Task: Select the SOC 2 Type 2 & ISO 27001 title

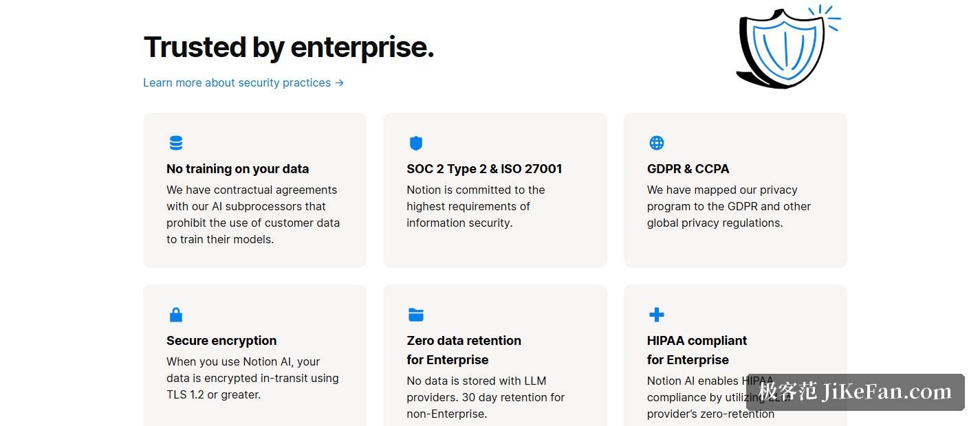Action: tap(484, 169)
